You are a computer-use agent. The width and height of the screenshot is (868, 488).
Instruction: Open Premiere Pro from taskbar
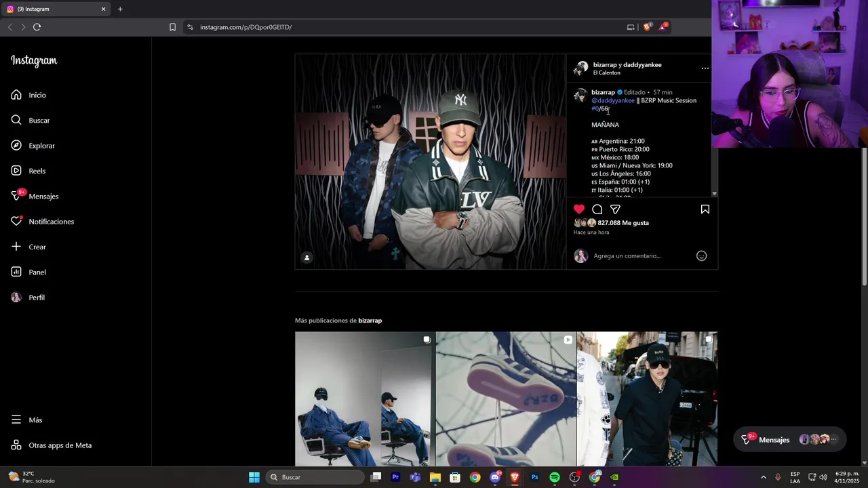click(396, 477)
